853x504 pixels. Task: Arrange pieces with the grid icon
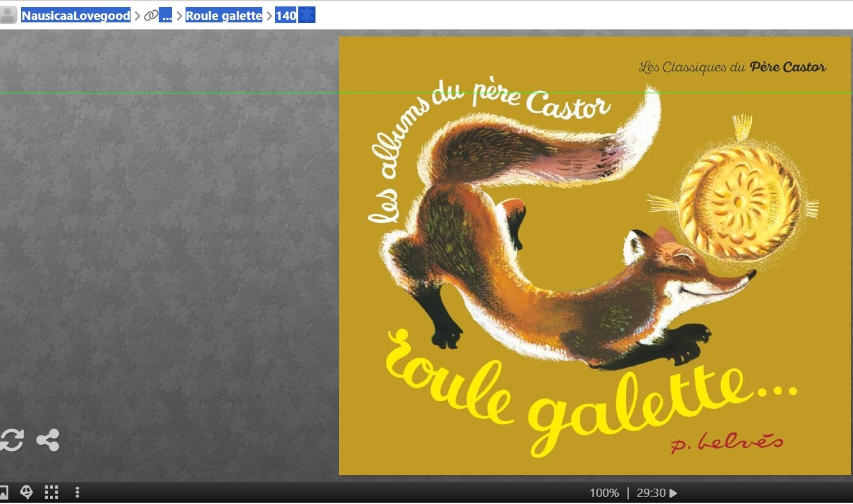pos(52,492)
